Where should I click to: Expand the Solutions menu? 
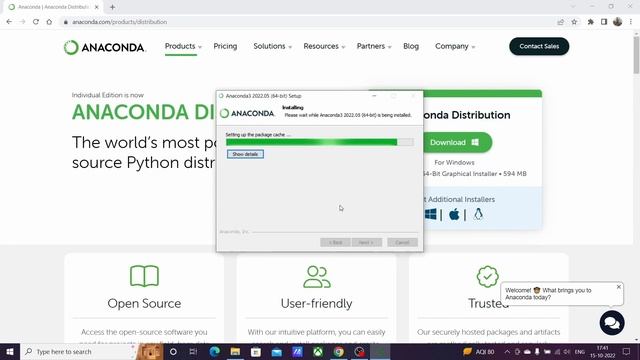[272, 47]
